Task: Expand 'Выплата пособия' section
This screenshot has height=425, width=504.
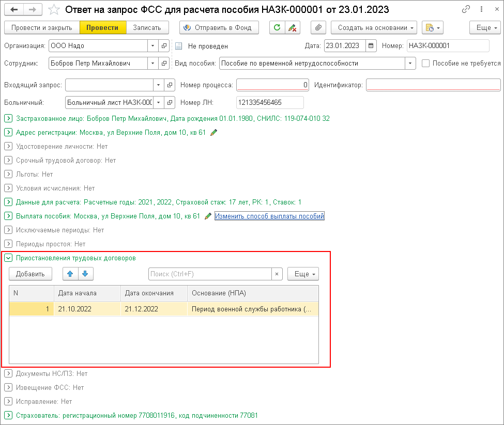Action: 8,216
